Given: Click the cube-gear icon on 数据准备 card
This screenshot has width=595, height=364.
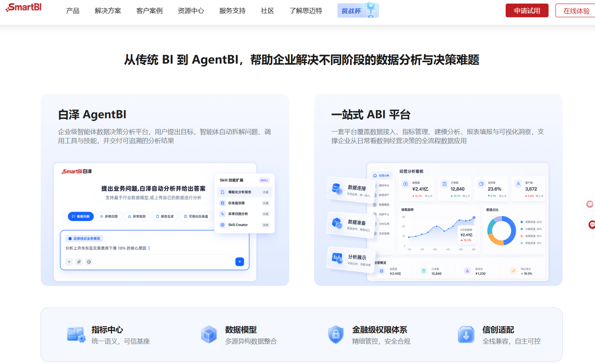Looking at the screenshot, I should point(337,224).
